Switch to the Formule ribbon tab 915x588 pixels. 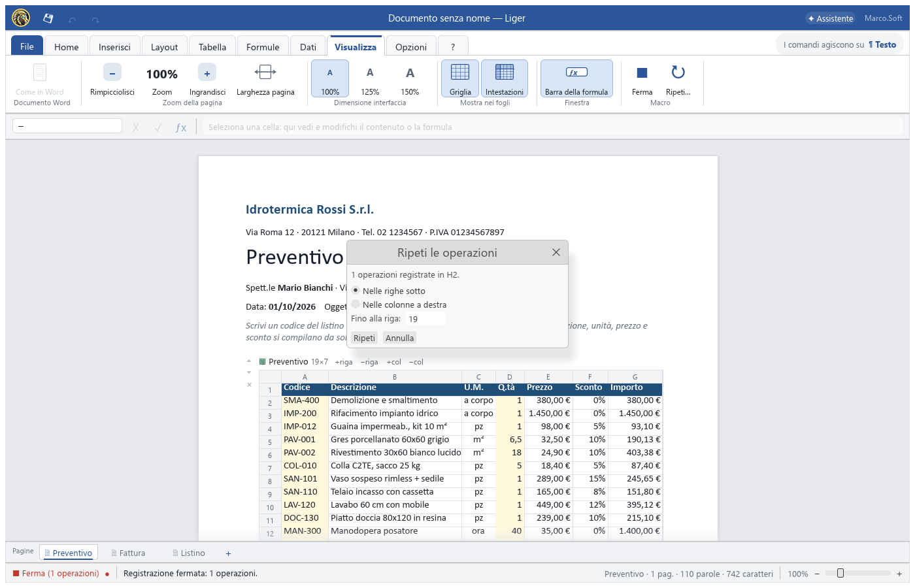click(263, 46)
